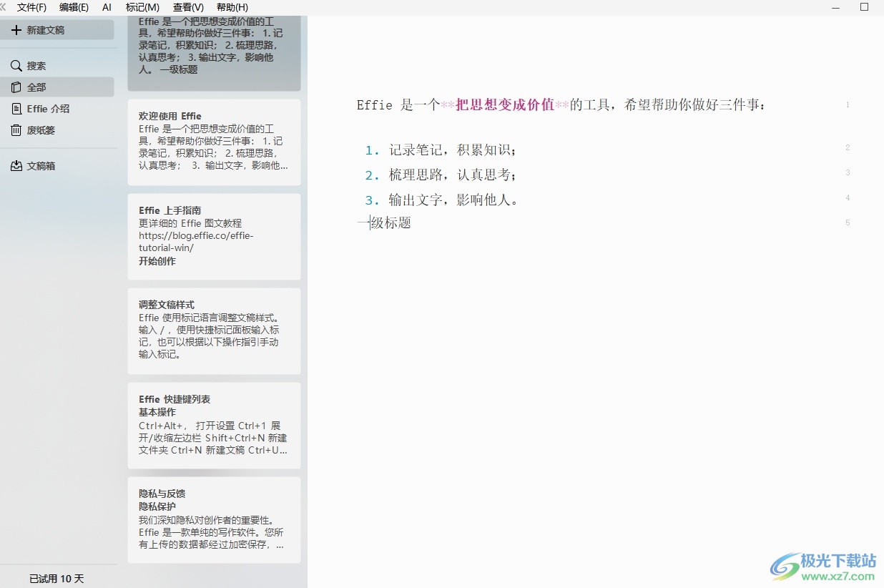Minimize the Effie window

[837, 7]
